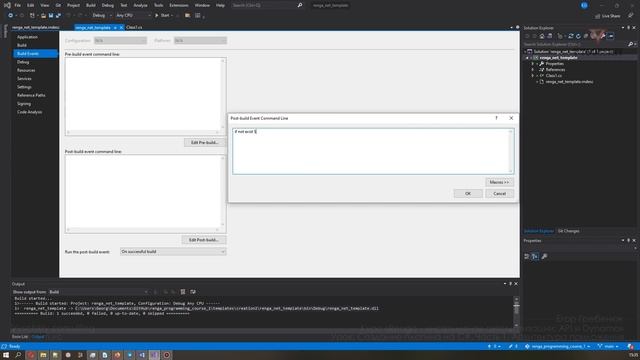
Task: Open the Any CPU platform dropdown
Action: [133, 16]
